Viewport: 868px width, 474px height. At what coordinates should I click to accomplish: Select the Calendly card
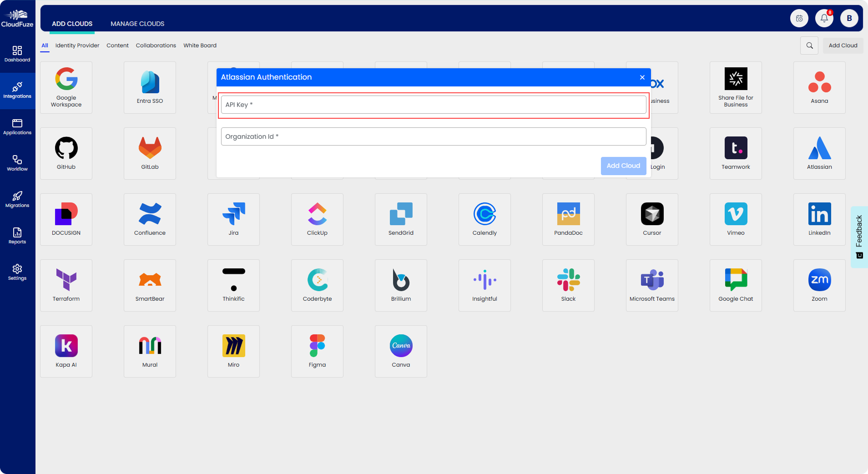[x=484, y=219]
